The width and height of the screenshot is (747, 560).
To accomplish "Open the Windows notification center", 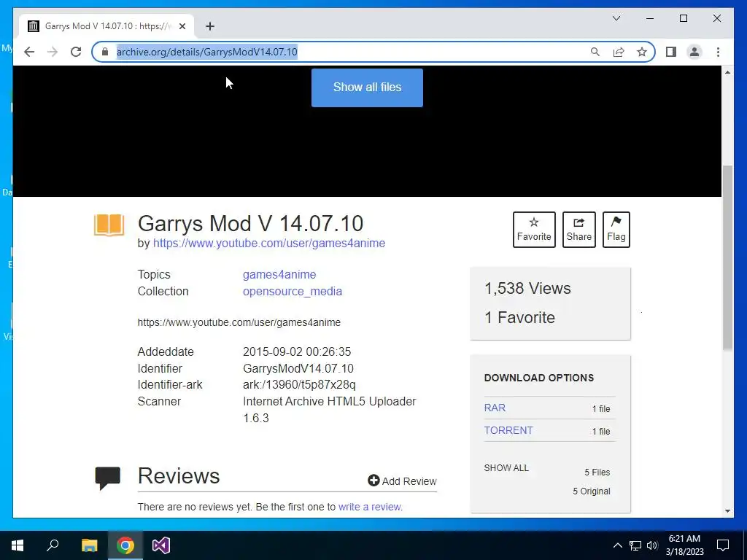I will coord(723,545).
